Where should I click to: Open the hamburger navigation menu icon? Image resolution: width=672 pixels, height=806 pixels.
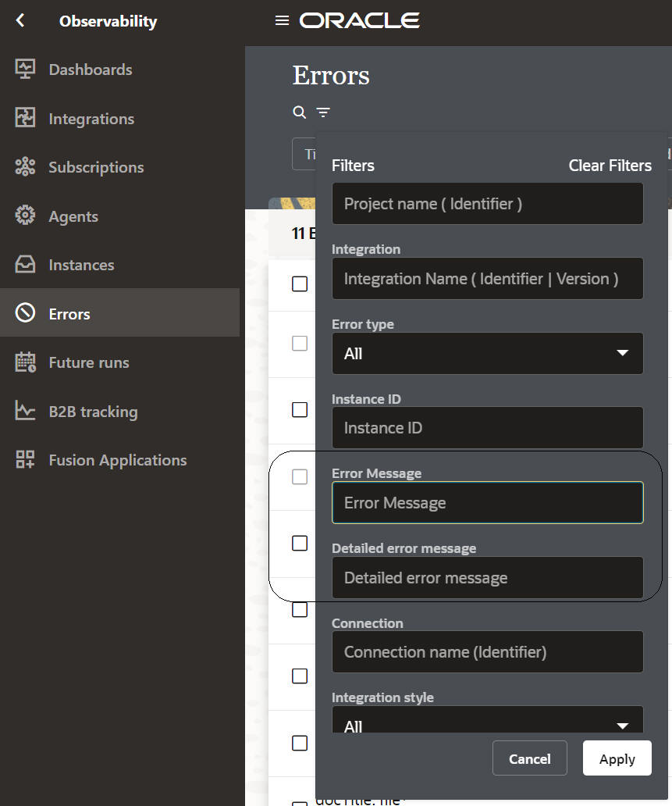click(282, 20)
